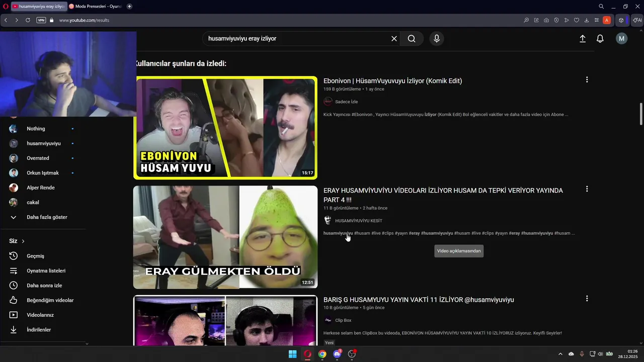The width and height of the screenshot is (644, 362).
Task: Toggle the Opera VPN badge
Action: (x=41, y=20)
